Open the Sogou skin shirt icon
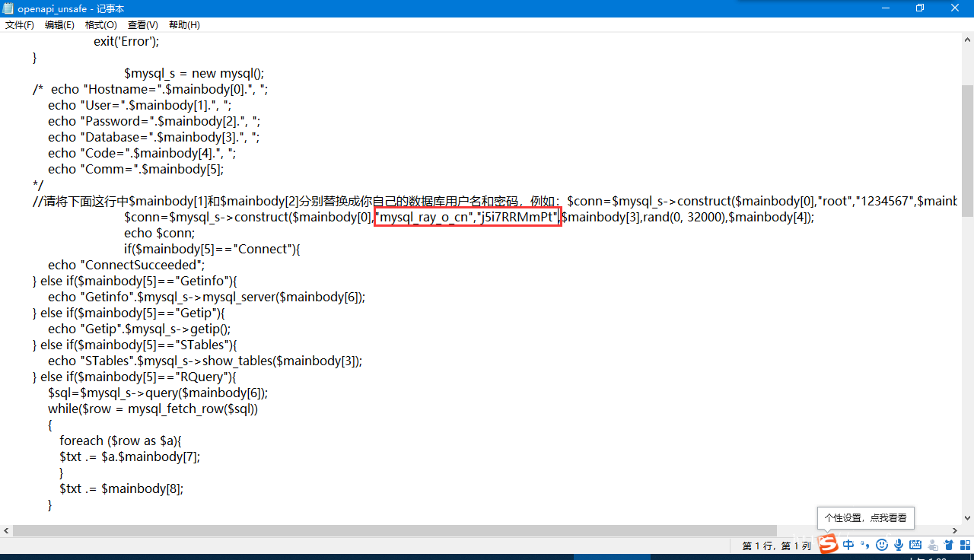974x560 pixels. click(949, 545)
